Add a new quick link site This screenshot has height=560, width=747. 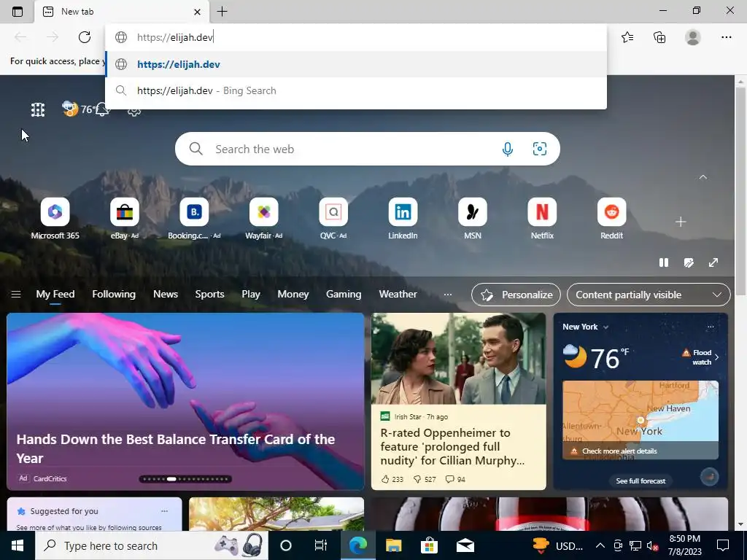tap(681, 222)
